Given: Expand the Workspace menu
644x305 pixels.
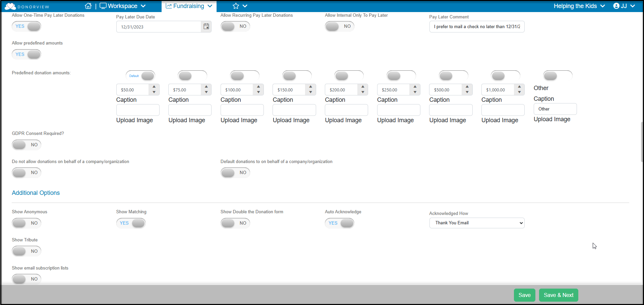Looking at the screenshot, I should (x=143, y=6).
